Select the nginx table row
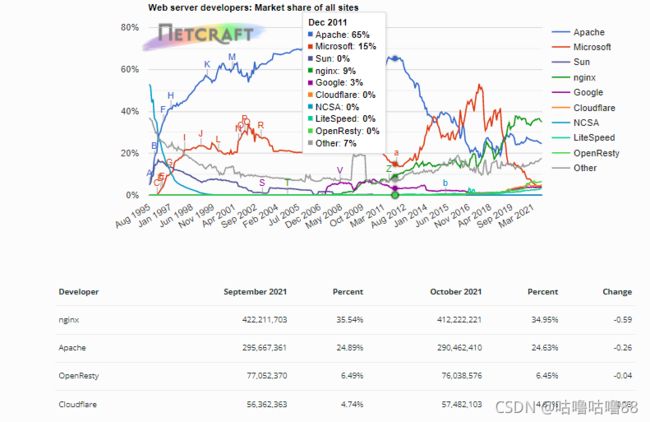Viewport: 650px width, 422px height. click(345, 320)
